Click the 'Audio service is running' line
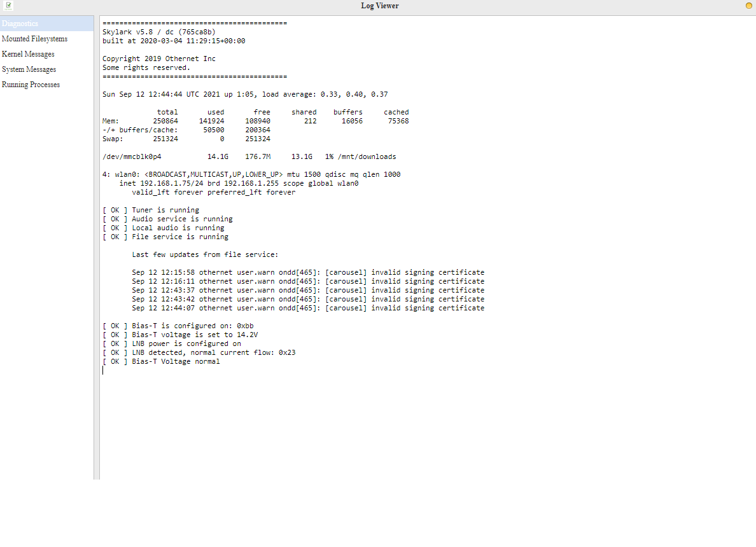 (x=167, y=219)
